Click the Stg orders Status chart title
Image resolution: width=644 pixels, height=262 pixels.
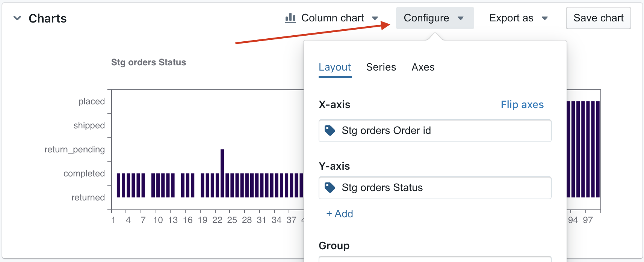click(148, 62)
